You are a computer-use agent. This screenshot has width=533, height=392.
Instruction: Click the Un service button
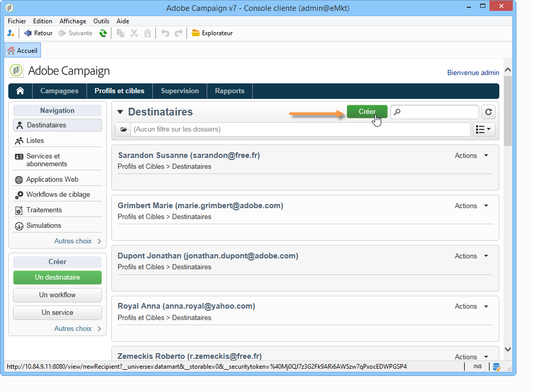[x=57, y=313]
